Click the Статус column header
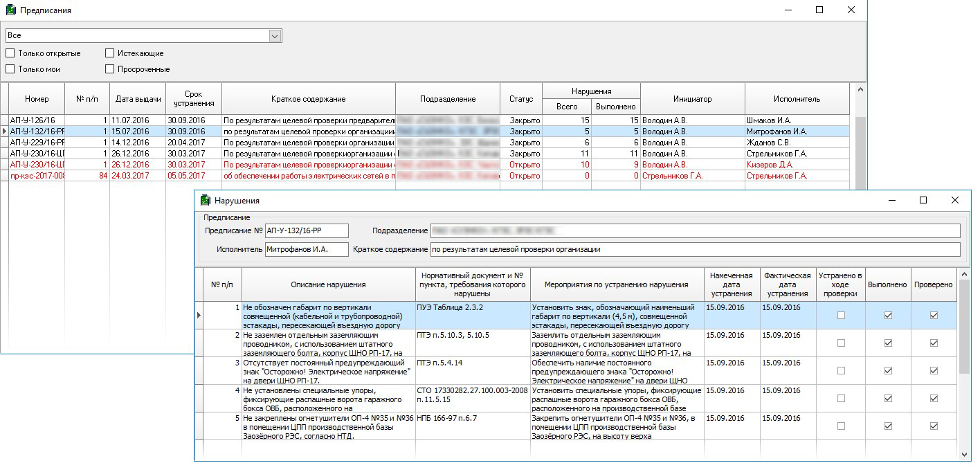This screenshot has height=472, width=980. pyautogui.click(x=521, y=99)
